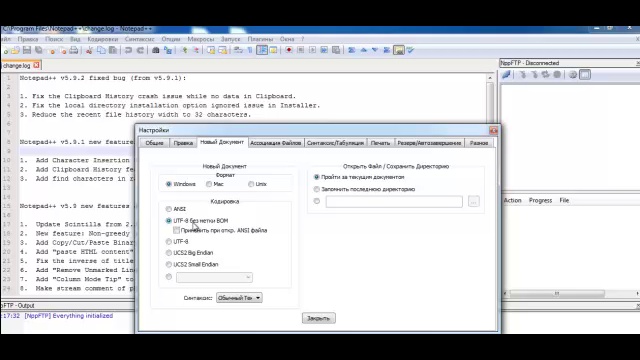Toggle synchronized horizontal scrolling icon
Image resolution: width=640 pixels, height=360 pixels.
[222, 50]
